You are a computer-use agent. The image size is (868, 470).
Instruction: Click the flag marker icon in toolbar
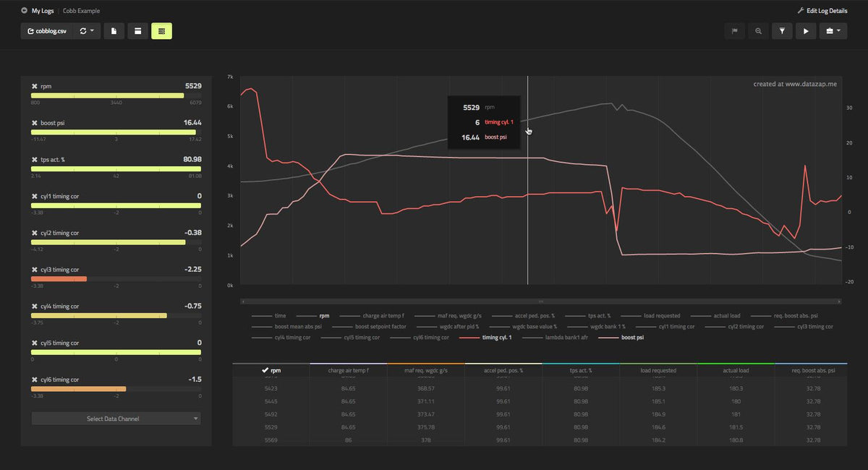[734, 31]
